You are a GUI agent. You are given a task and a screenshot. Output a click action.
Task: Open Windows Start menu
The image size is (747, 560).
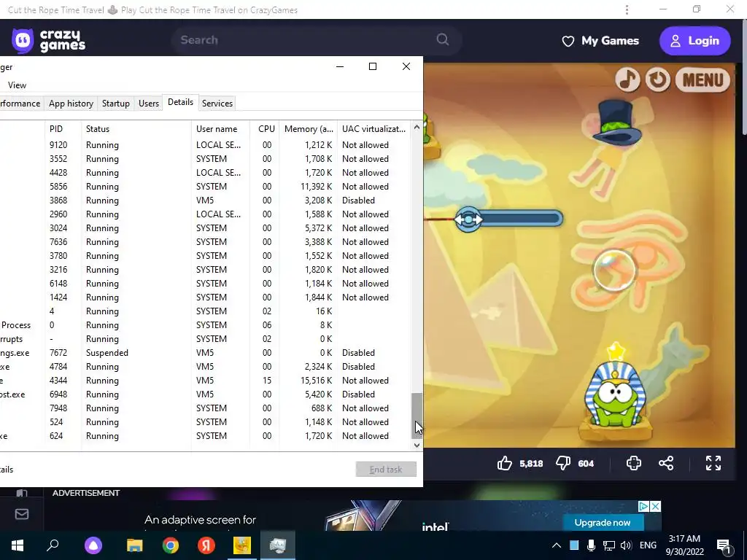pyautogui.click(x=18, y=545)
